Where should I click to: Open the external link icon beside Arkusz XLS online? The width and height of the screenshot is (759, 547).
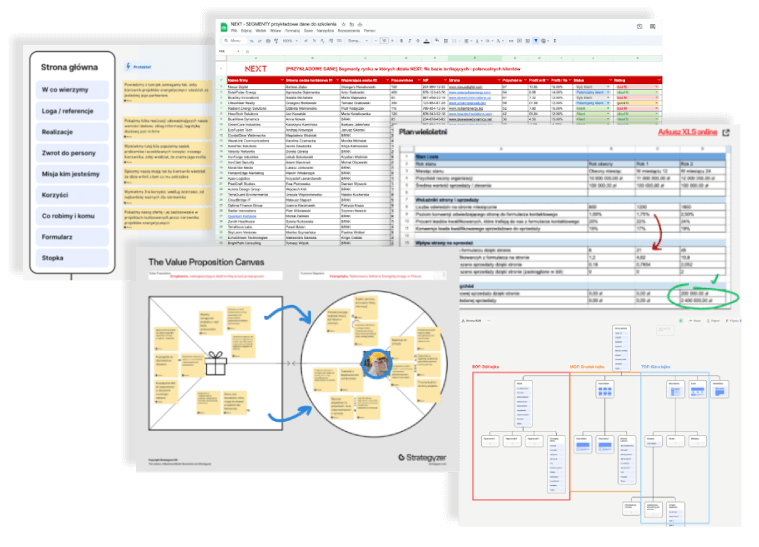click(726, 133)
